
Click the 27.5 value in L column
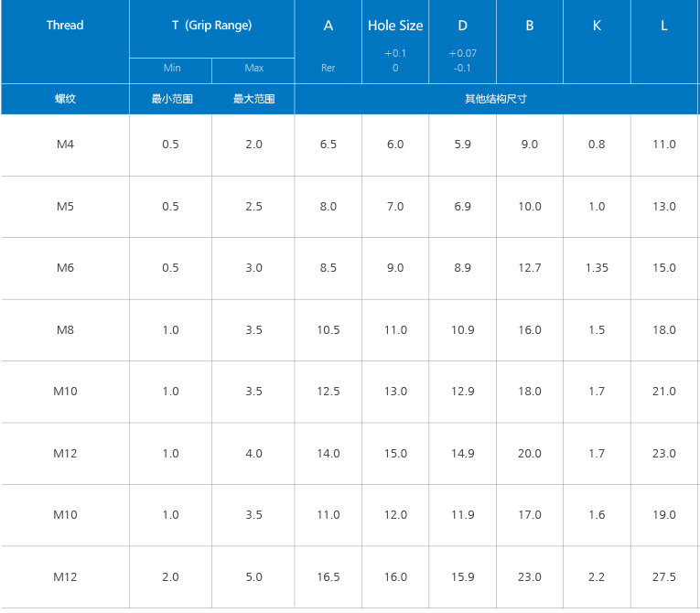(x=664, y=577)
